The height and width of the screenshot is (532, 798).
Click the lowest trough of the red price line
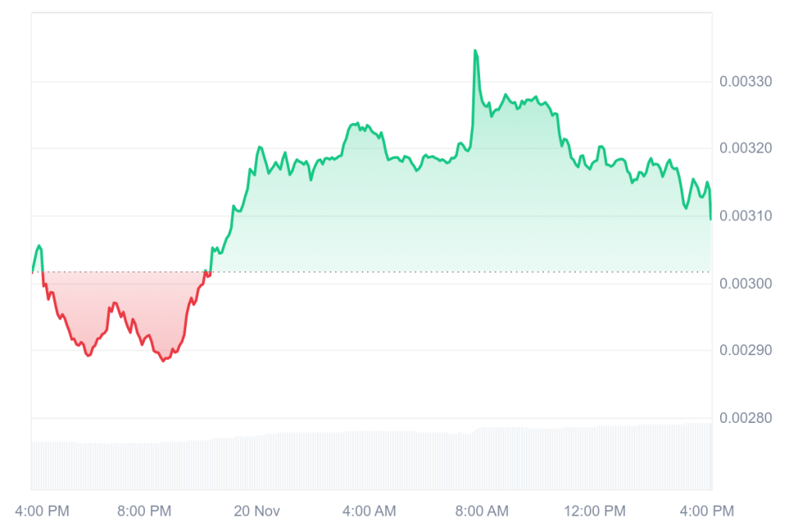pos(163,361)
